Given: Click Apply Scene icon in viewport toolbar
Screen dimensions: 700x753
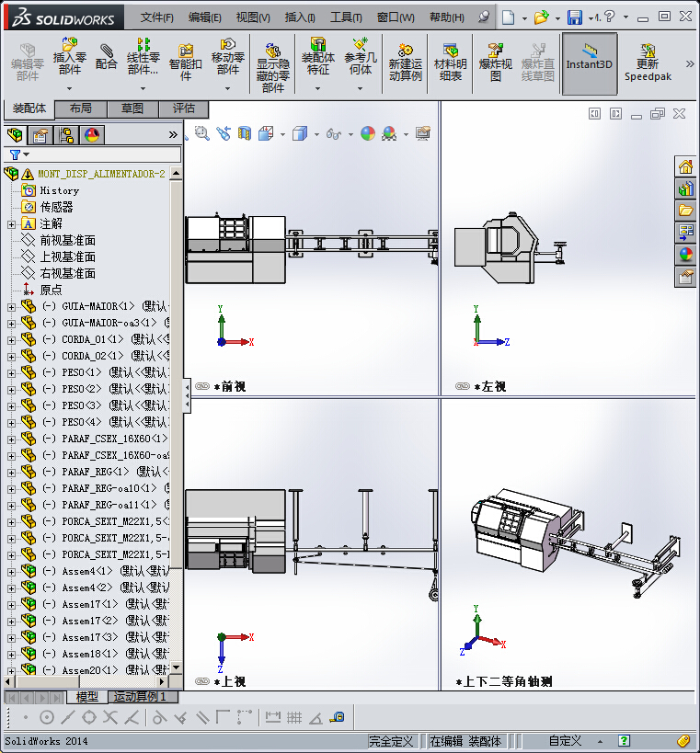Looking at the screenshot, I should 389,133.
